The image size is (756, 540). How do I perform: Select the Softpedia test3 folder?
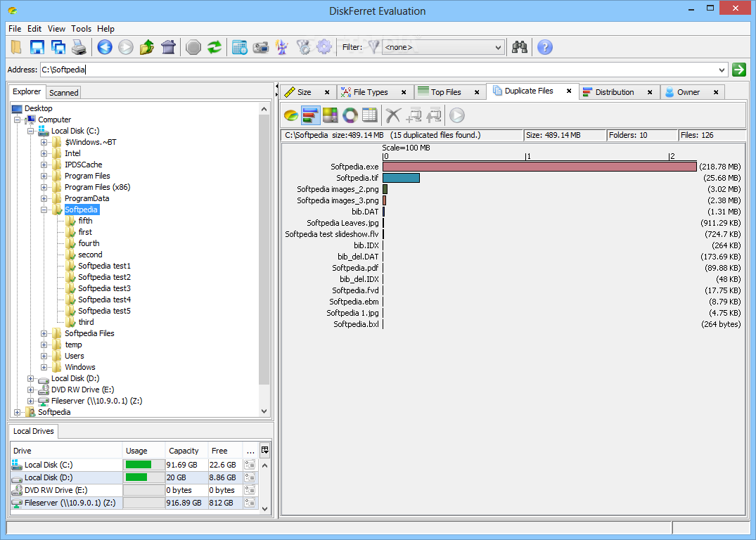click(x=104, y=288)
